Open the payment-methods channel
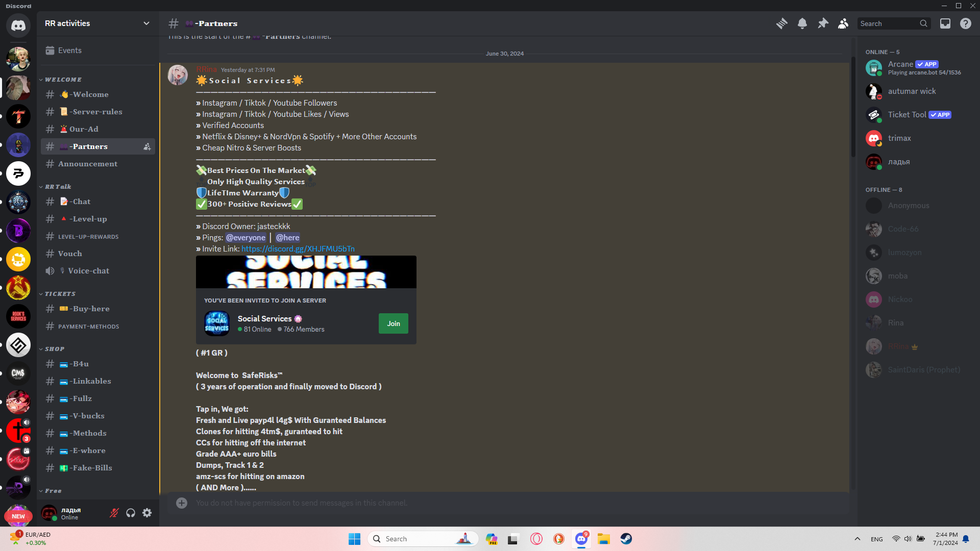This screenshot has height=551, width=980. pyautogui.click(x=97, y=326)
